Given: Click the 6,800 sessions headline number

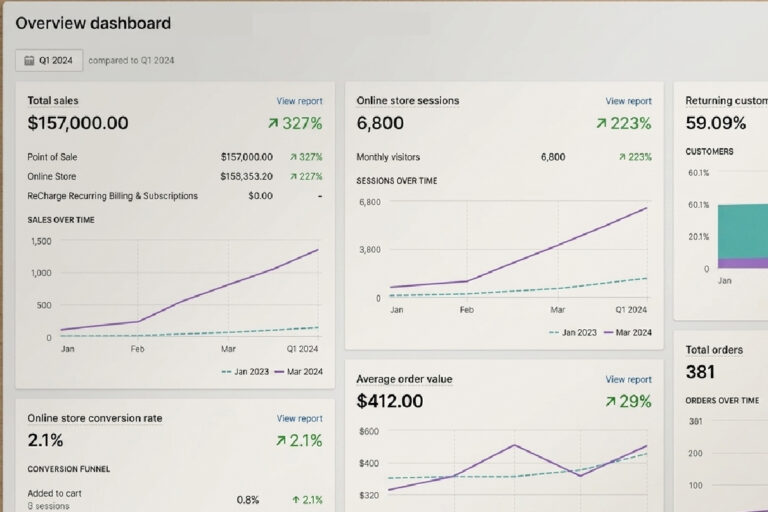Looking at the screenshot, I should 380,123.
